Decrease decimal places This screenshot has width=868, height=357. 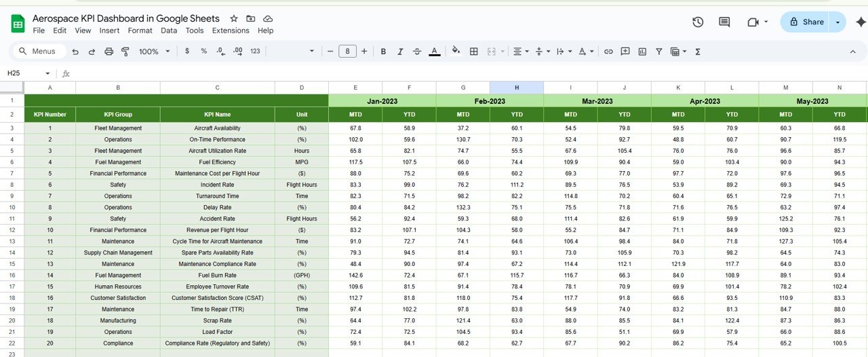(x=221, y=52)
